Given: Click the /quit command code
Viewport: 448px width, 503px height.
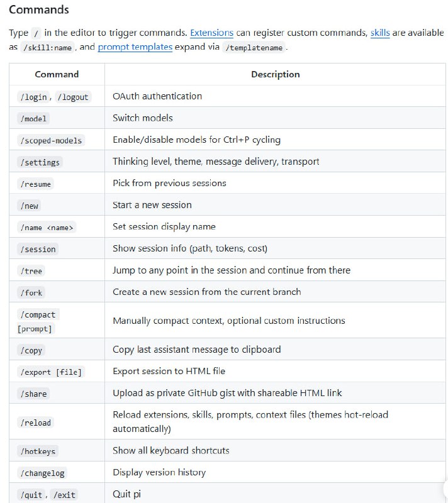Looking at the screenshot, I should click(31, 495).
